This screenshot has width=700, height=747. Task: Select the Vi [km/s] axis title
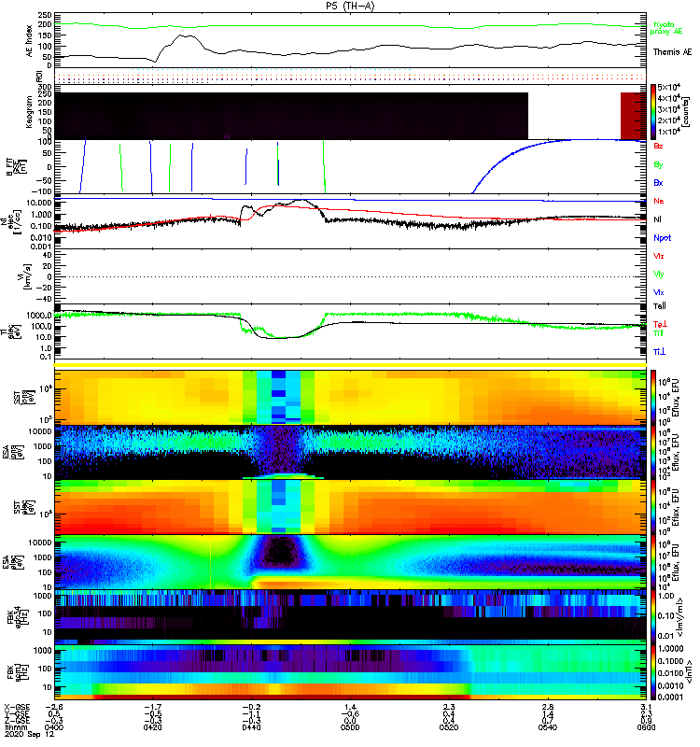pyautogui.click(x=24, y=276)
